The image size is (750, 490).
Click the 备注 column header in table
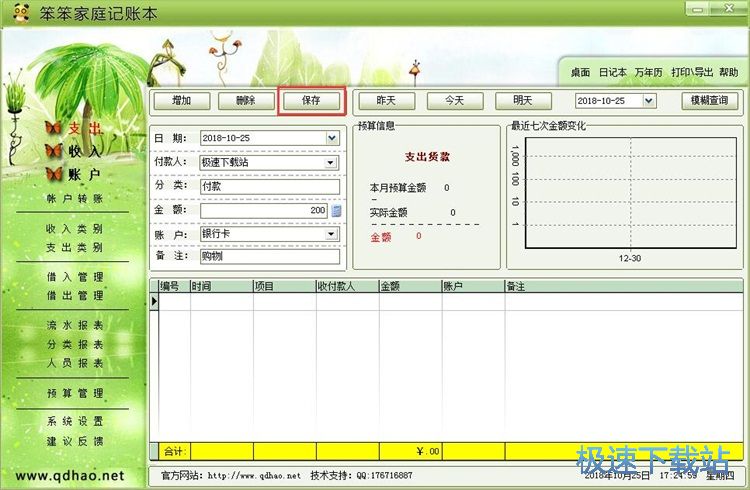coord(624,286)
